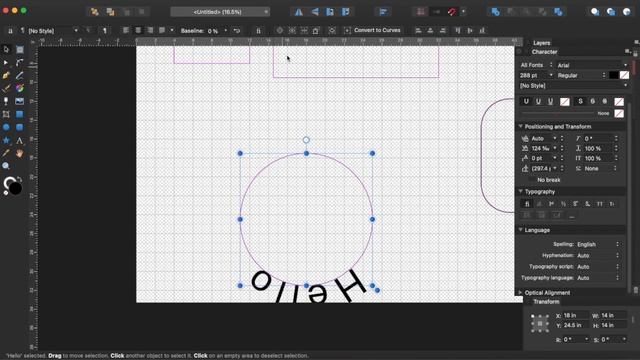Screen dimensions: 640x360
Task: Open the All Fonts collection dropdown
Action: [x=536, y=65]
